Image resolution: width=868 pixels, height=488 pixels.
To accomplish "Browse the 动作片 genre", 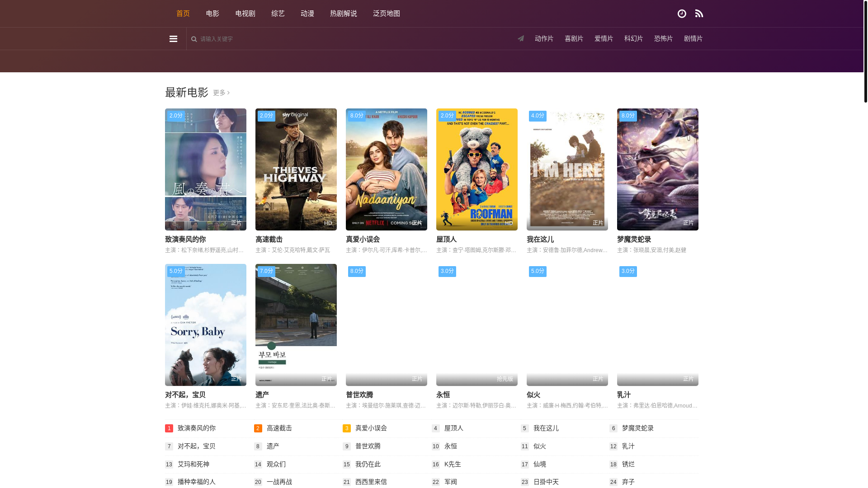I will tap(544, 38).
